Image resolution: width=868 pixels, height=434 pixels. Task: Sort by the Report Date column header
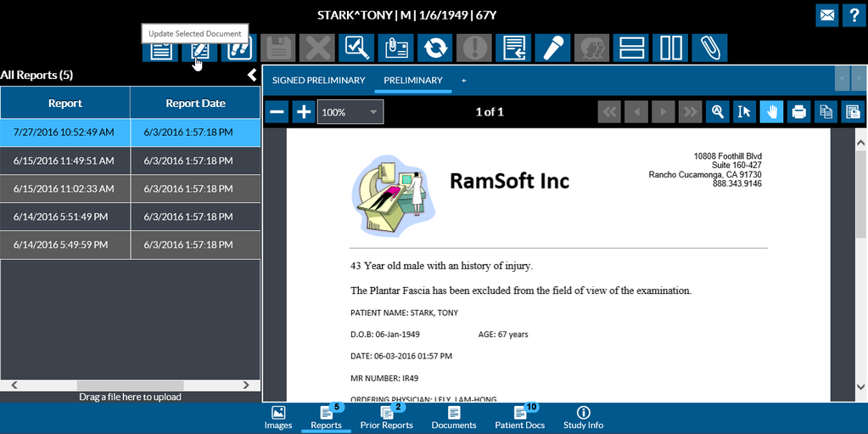click(195, 104)
